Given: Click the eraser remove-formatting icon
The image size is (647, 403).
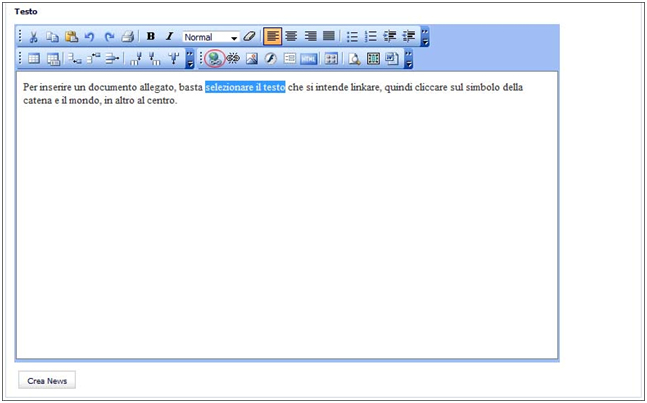Looking at the screenshot, I should pos(249,36).
